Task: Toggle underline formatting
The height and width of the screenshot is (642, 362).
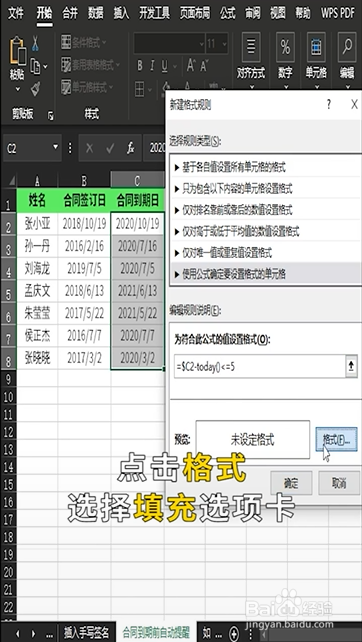Action: pos(165,66)
